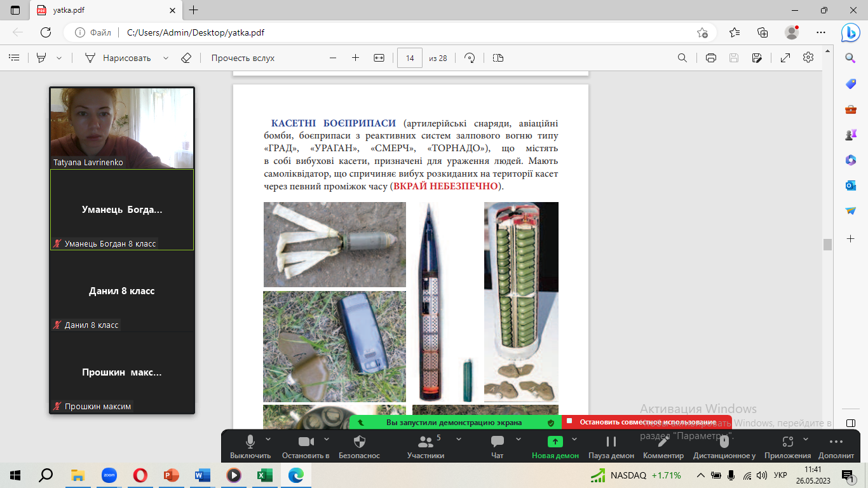Expand the Draw tool options dropdown

(166, 58)
